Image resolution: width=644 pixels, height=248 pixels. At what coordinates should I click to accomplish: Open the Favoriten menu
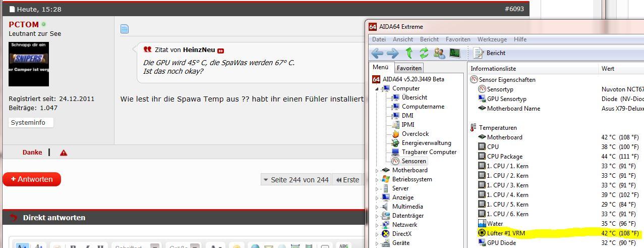tap(458, 39)
